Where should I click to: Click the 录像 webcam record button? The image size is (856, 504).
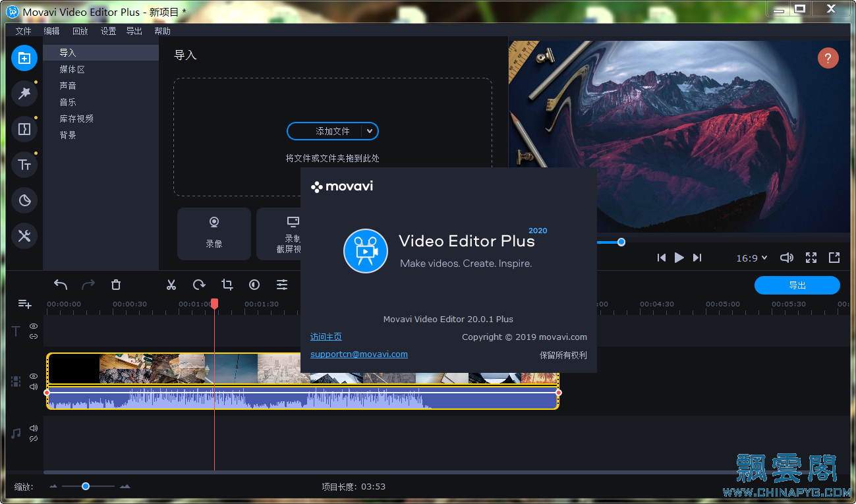click(214, 234)
